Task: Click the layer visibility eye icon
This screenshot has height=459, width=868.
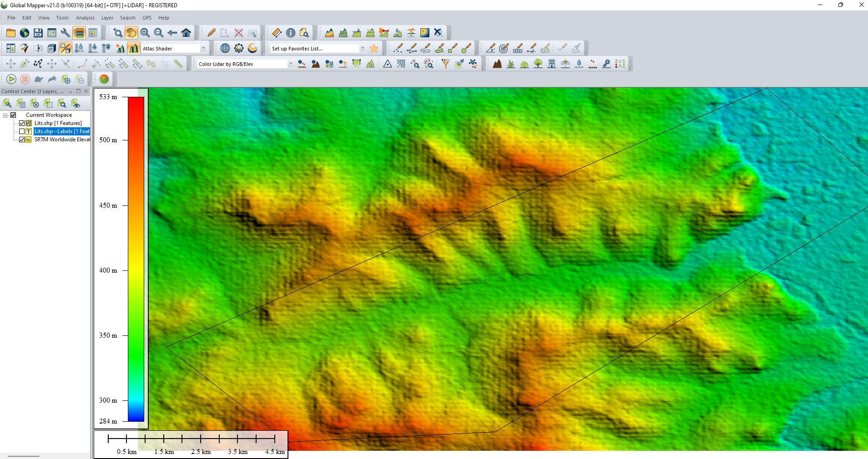Action: click(76, 104)
